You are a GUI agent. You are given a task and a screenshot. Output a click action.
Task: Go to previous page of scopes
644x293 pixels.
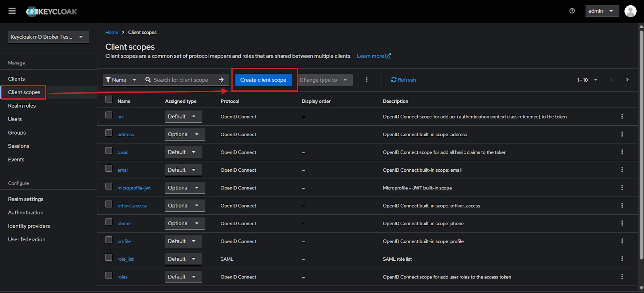click(x=611, y=80)
